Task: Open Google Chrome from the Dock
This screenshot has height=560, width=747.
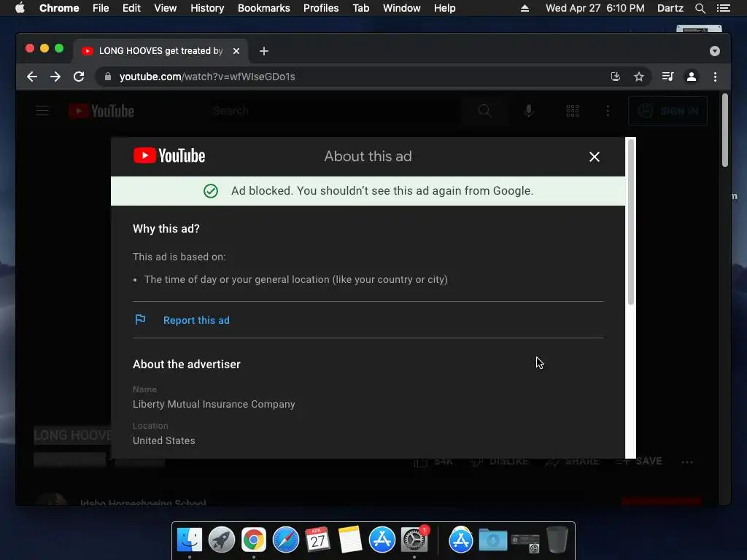Action: point(253,540)
